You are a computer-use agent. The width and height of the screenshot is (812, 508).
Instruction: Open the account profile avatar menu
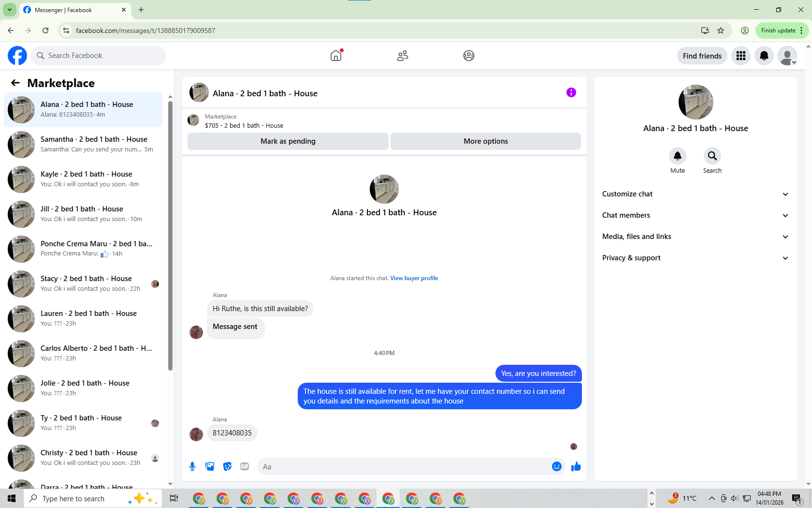click(787, 56)
